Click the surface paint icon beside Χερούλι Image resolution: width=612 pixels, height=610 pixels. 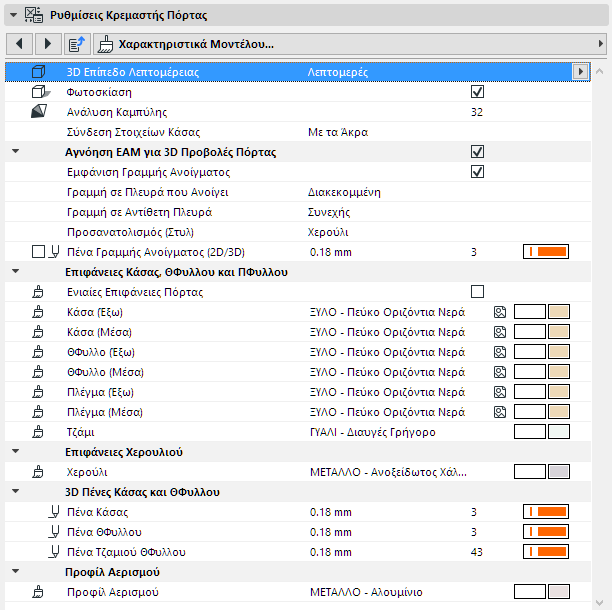[x=39, y=472]
